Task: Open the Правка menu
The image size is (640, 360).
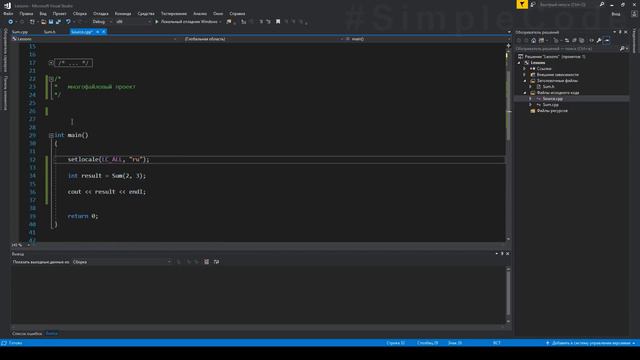Action: pos(26,13)
